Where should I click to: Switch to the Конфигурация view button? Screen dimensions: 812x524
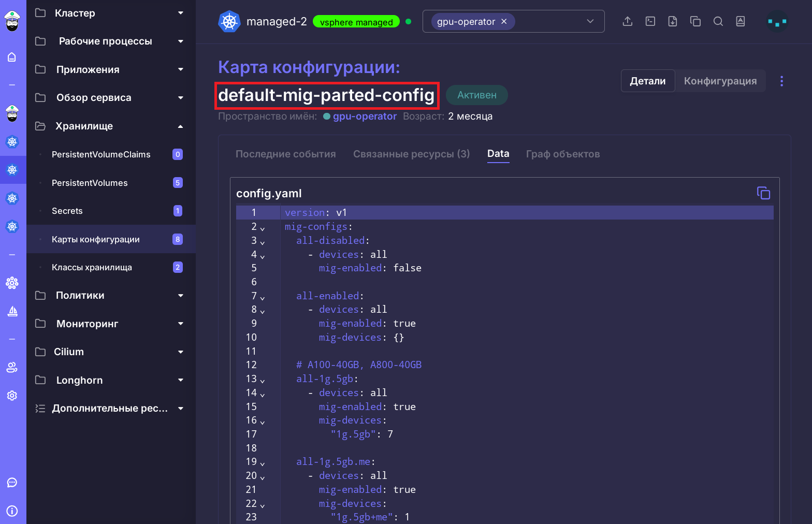pyautogui.click(x=720, y=81)
